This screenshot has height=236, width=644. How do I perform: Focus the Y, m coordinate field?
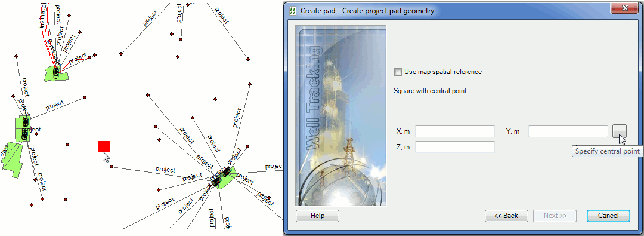pos(568,131)
